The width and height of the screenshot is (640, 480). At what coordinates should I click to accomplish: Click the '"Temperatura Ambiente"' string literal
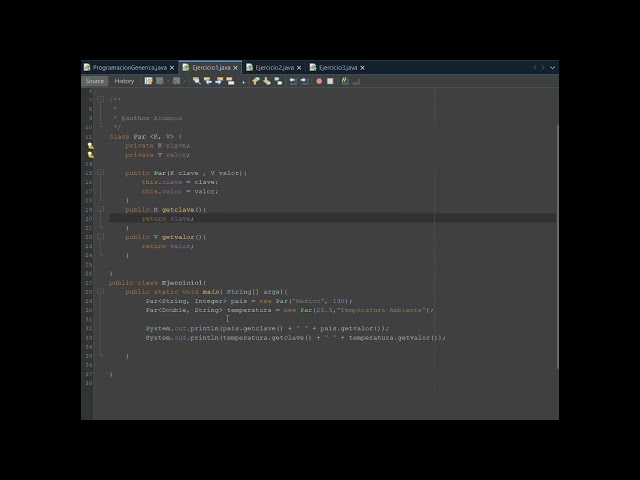(x=381, y=310)
